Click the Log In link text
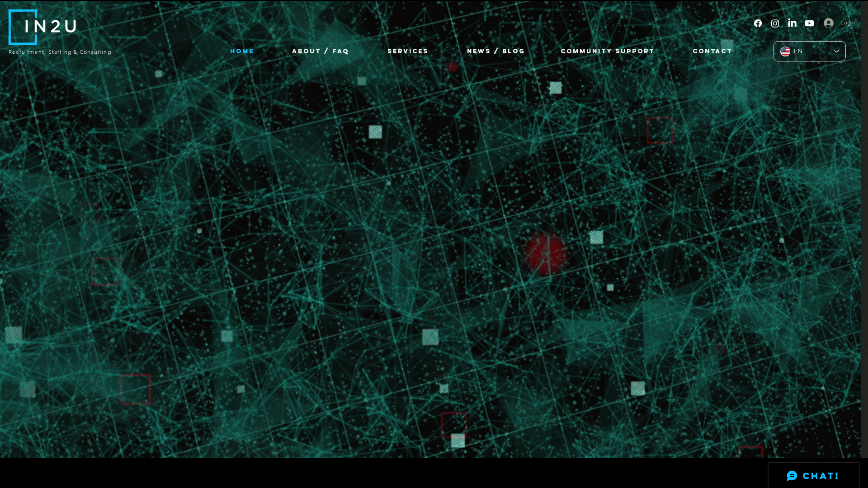 point(849,23)
